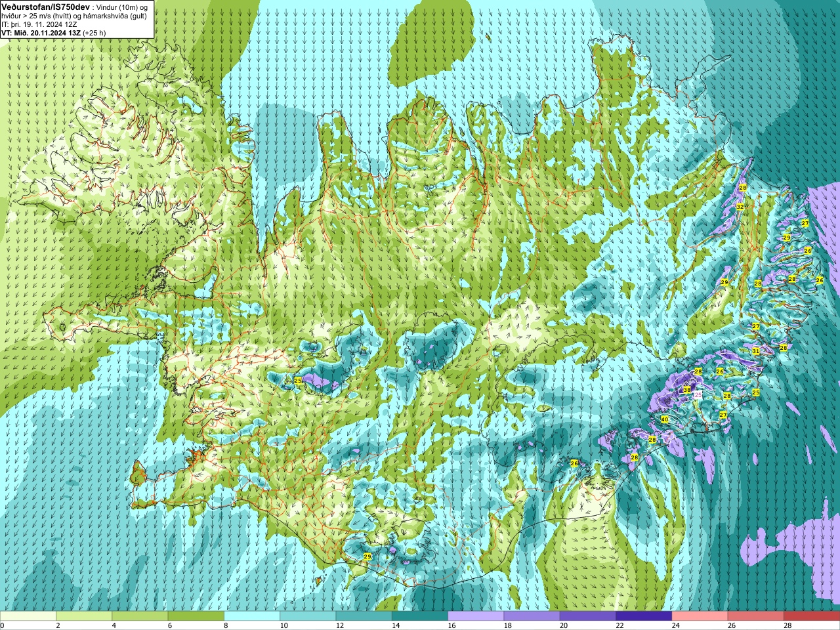Click the 16–18 m/s lavender legend swatch
The image size is (840, 630).
[476, 616]
